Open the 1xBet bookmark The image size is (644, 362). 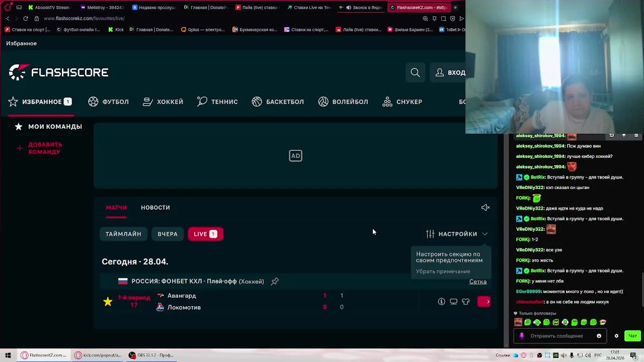pos(451,30)
